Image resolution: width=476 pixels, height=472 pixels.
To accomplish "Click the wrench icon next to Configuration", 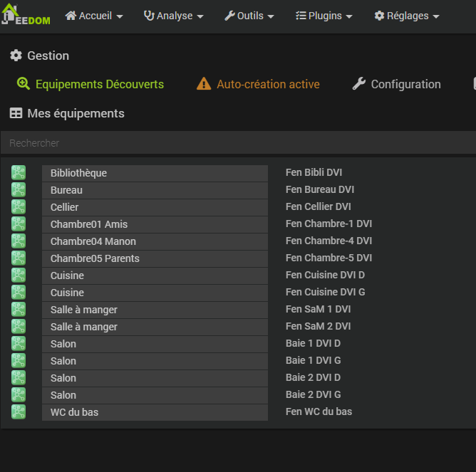I will [359, 84].
